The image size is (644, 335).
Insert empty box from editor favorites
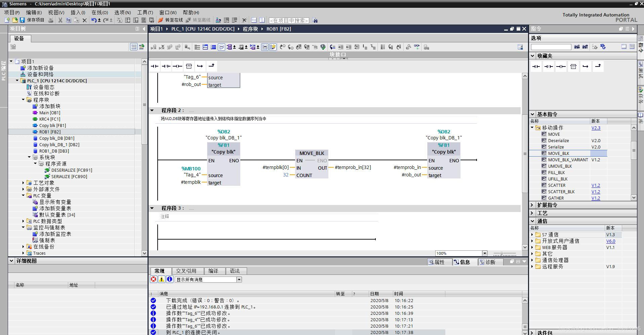point(189,66)
